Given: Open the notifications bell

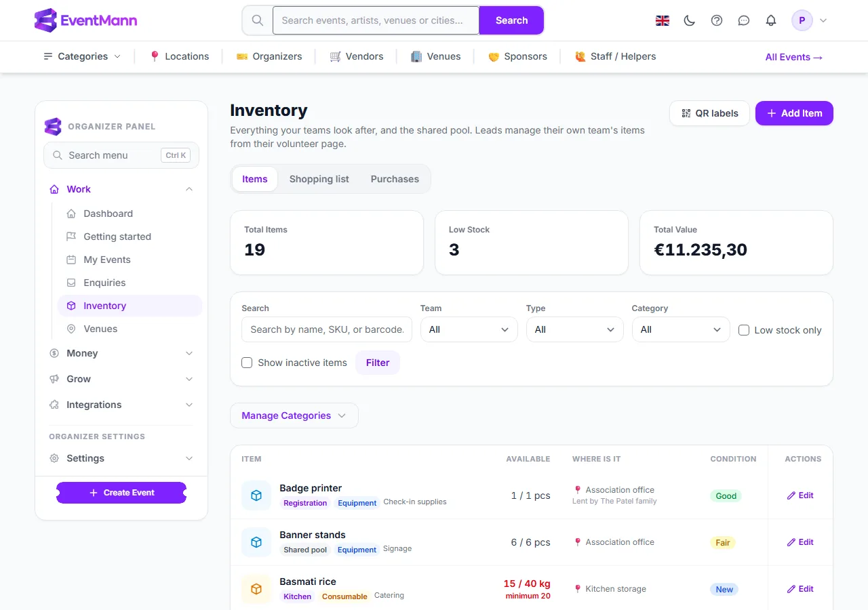Looking at the screenshot, I should (771, 20).
